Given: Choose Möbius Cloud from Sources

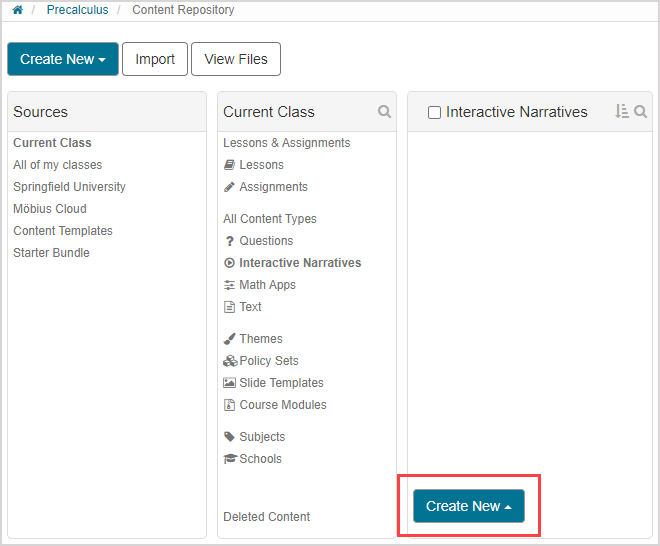Looking at the screenshot, I should pos(50,209).
